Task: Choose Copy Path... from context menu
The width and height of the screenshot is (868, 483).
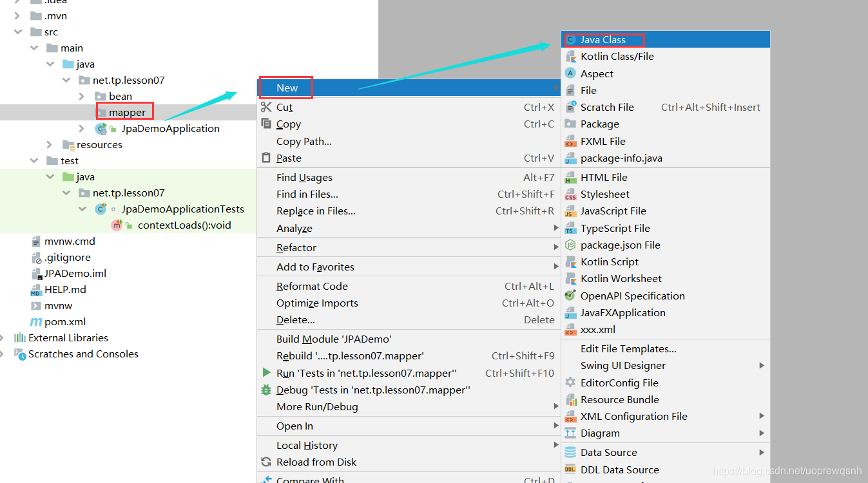Action: pos(409,141)
